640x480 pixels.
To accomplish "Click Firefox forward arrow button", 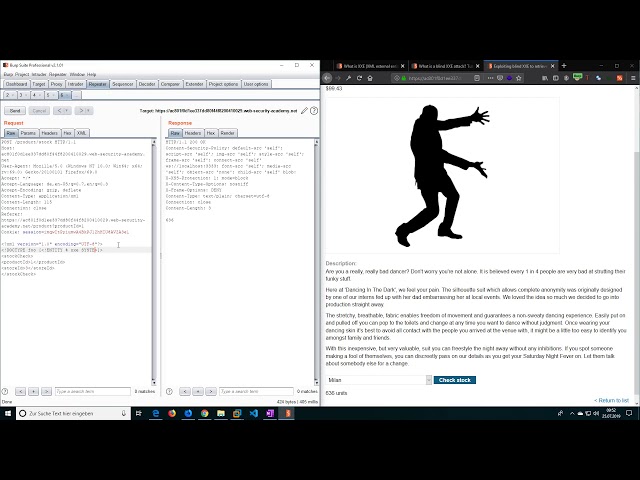I will click(x=338, y=78).
